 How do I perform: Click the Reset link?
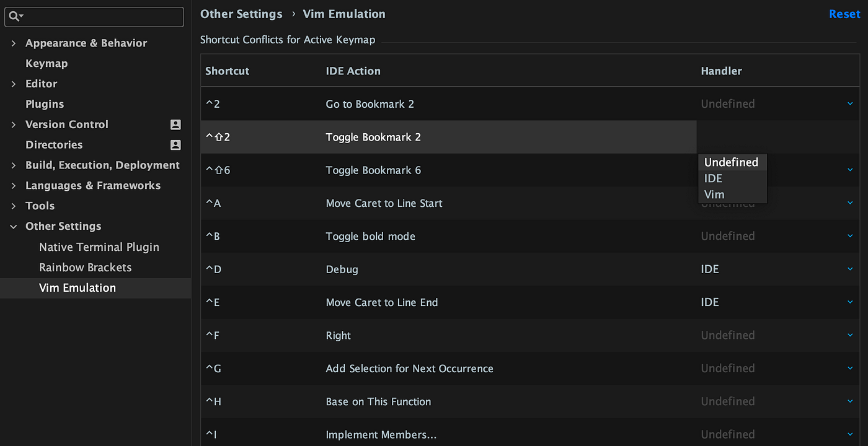[844, 14]
